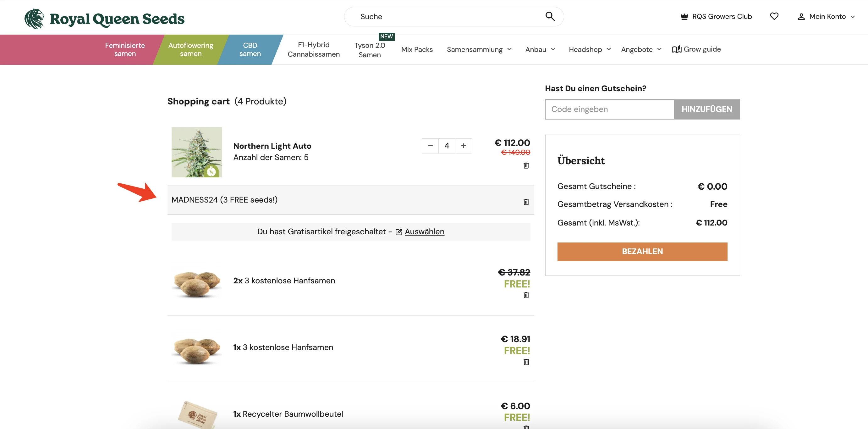Expand the Headshop menu
Image resolution: width=868 pixels, height=429 pixels.
[x=608, y=49]
